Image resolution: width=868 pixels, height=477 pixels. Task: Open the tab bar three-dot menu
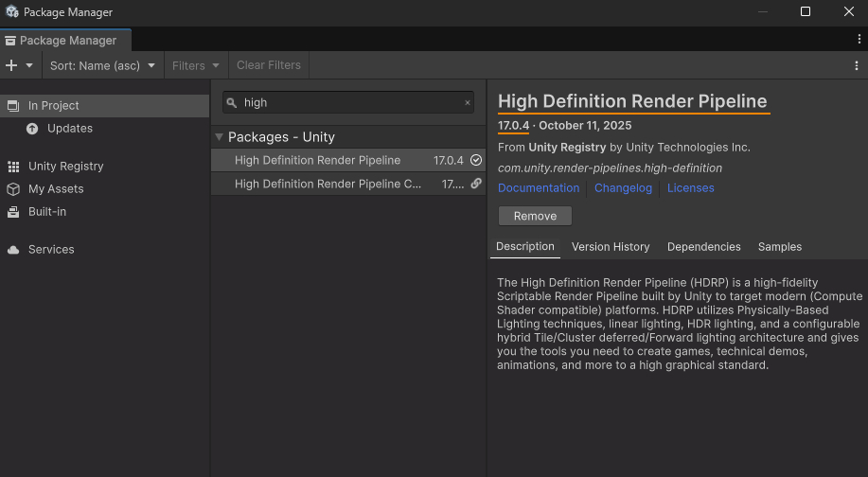(x=859, y=39)
